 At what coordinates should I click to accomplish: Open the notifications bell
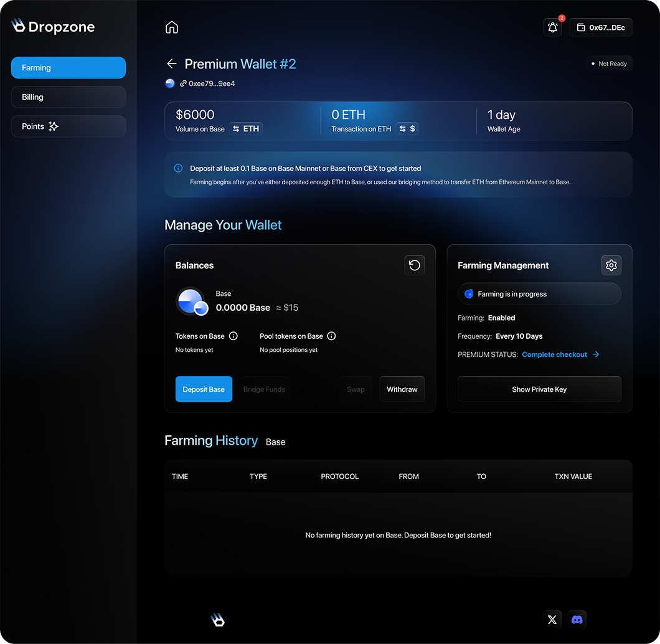click(552, 27)
